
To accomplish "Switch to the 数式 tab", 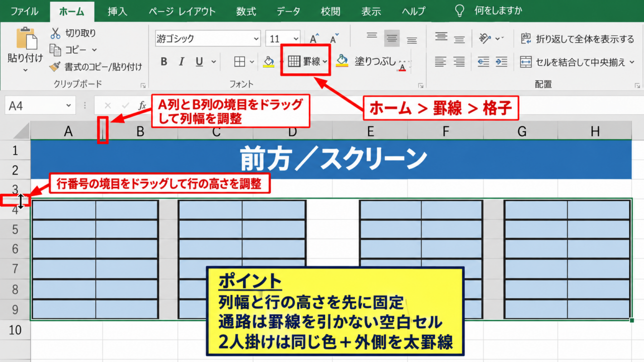I will click(246, 11).
